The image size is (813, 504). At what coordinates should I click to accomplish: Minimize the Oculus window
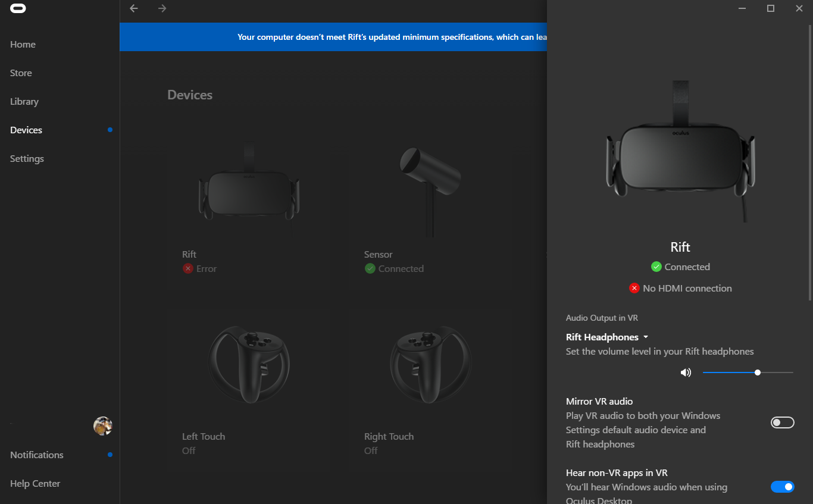pos(742,8)
